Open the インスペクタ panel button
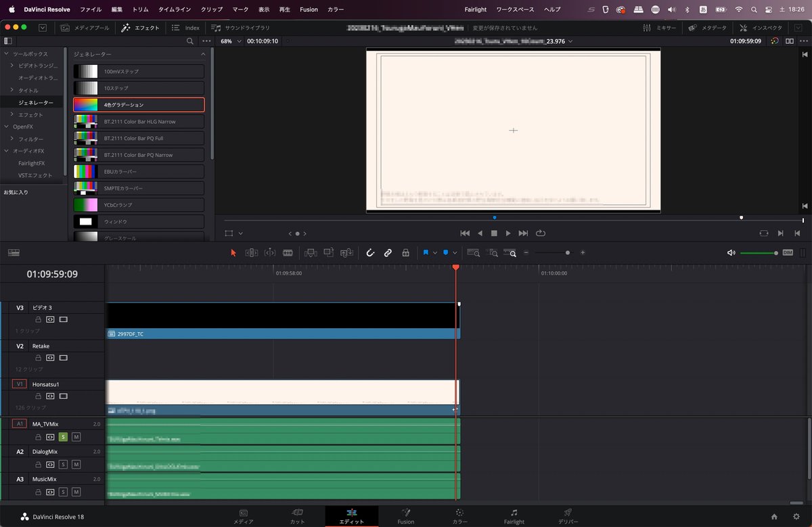The width and height of the screenshot is (812, 527). [x=761, y=28]
